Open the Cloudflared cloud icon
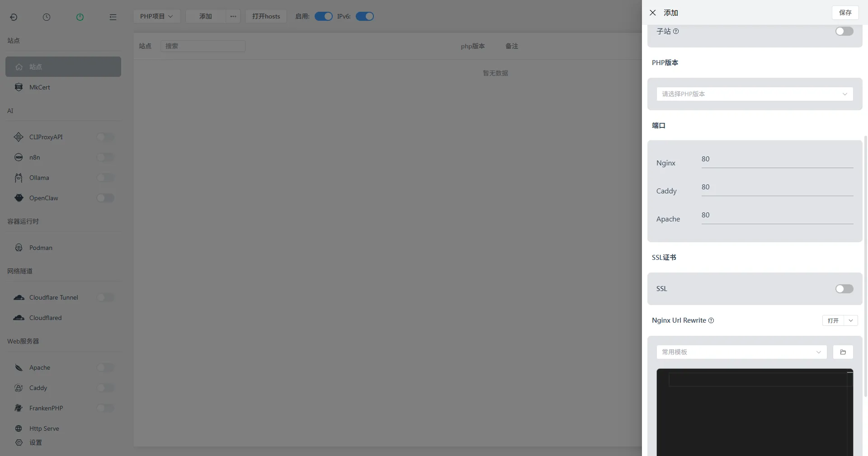868x456 pixels. click(19, 318)
